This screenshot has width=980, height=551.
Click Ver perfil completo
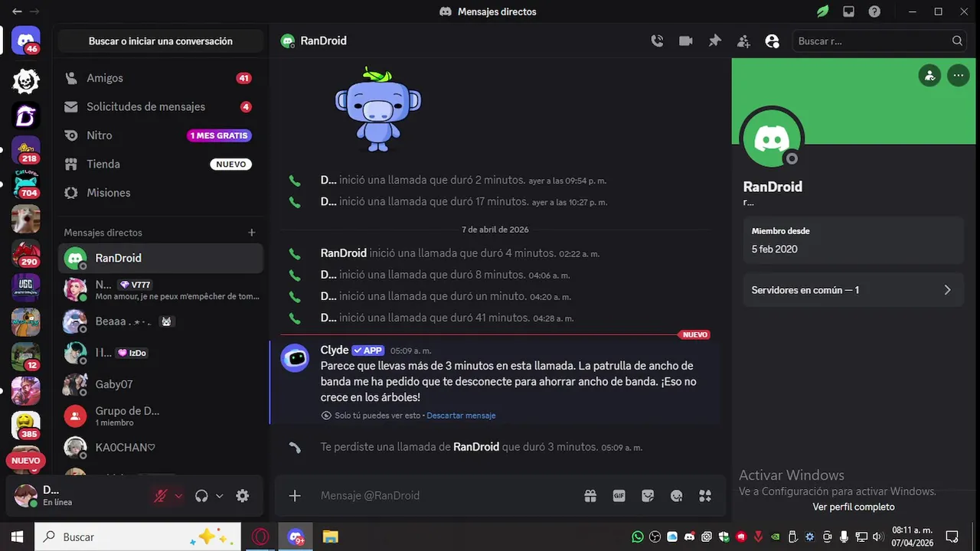click(854, 507)
